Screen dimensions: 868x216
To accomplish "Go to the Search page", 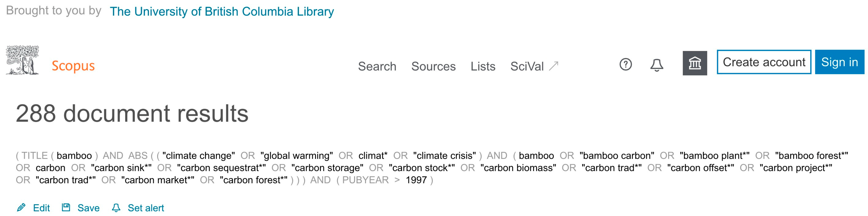I will coord(377,66).
